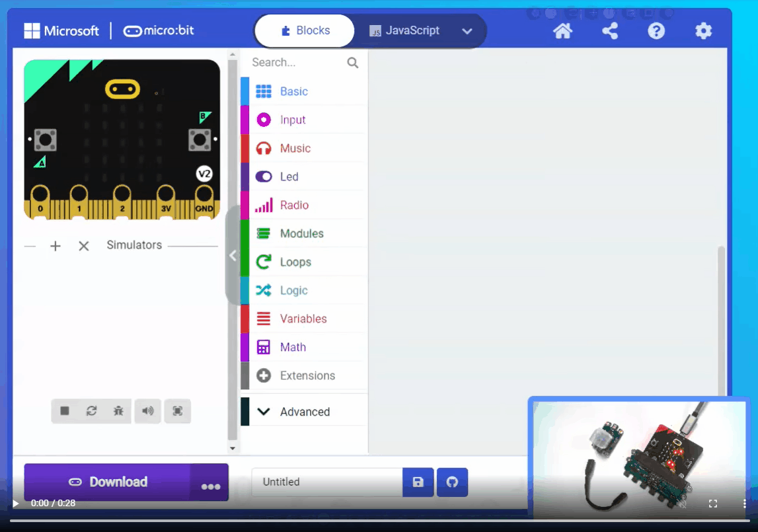Play the video
Screen dimensions: 758x532
15,504
